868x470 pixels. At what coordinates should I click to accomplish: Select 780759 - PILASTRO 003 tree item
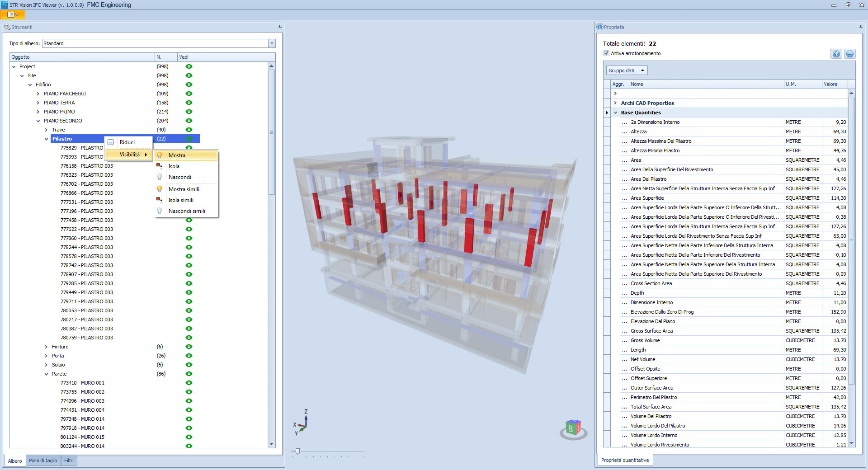[x=87, y=338]
